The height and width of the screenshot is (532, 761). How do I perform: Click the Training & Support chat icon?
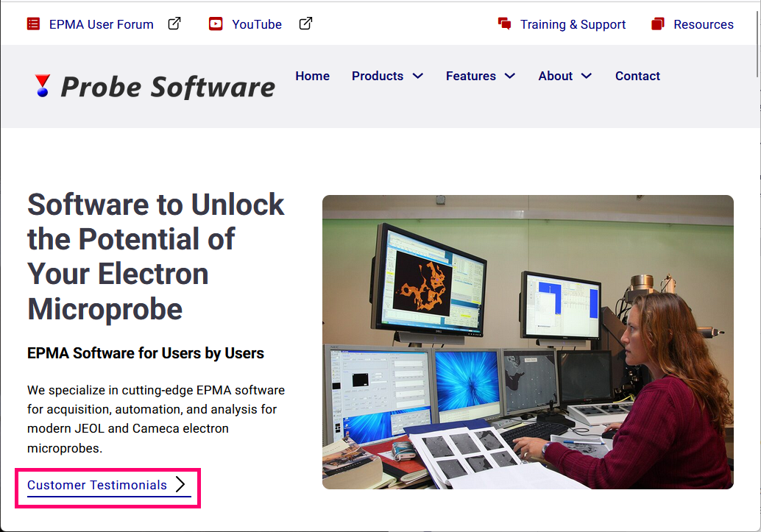[504, 24]
